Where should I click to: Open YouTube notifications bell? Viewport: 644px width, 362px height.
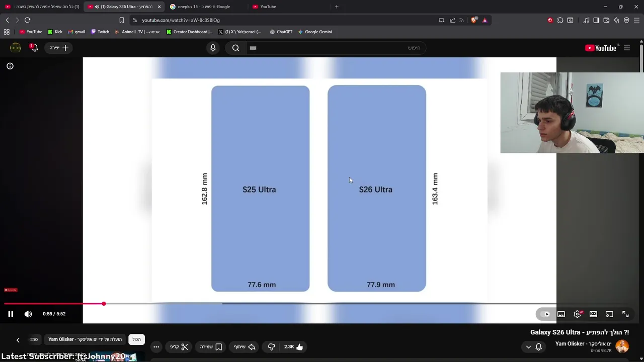pos(34,48)
